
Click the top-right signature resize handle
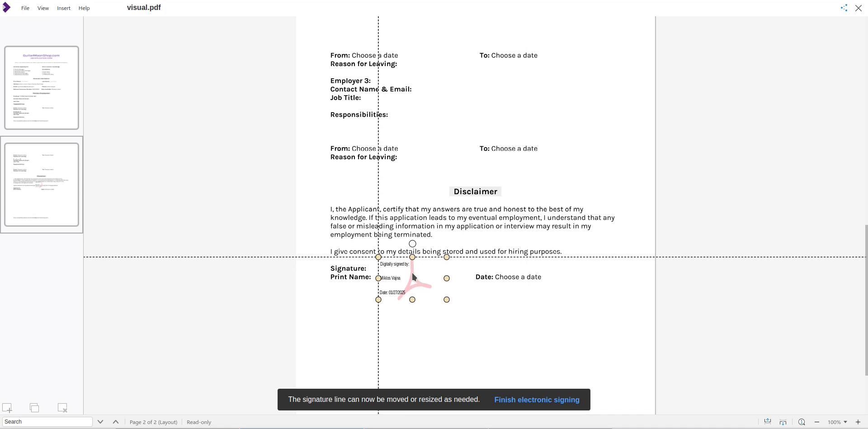point(447,257)
